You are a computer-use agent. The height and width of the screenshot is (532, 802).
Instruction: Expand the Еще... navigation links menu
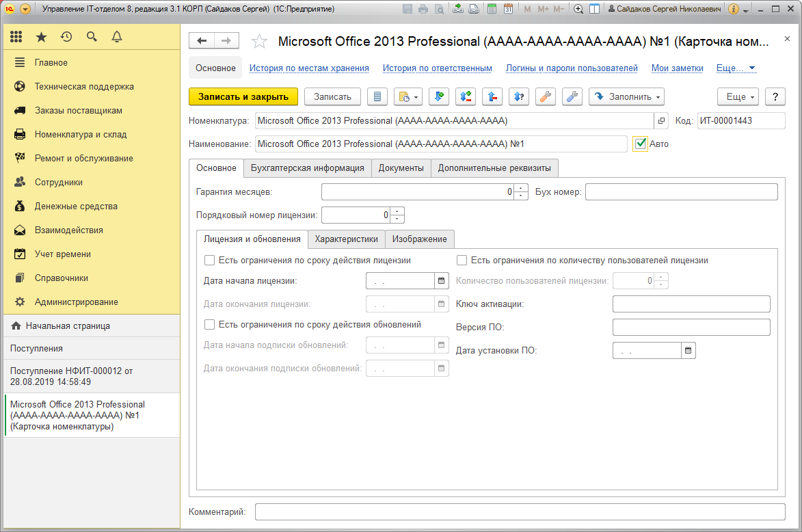pyautogui.click(x=736, y=68)
